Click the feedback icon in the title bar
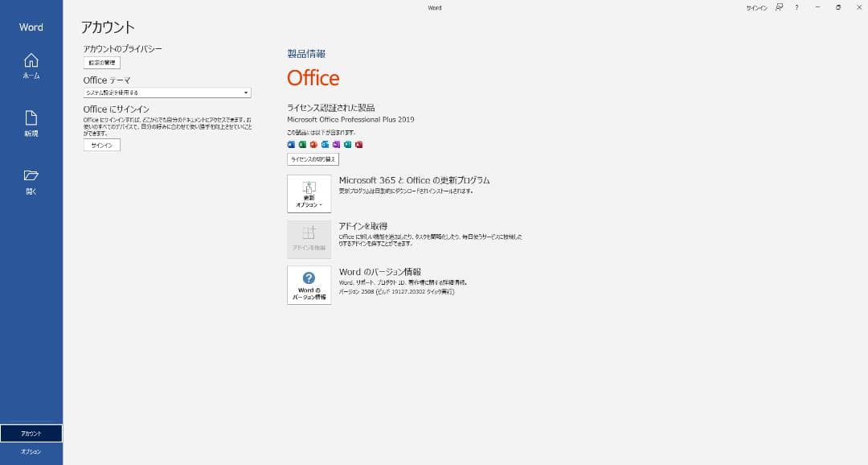868x465 pixels. pyautogui.click(x=778, y=7)
